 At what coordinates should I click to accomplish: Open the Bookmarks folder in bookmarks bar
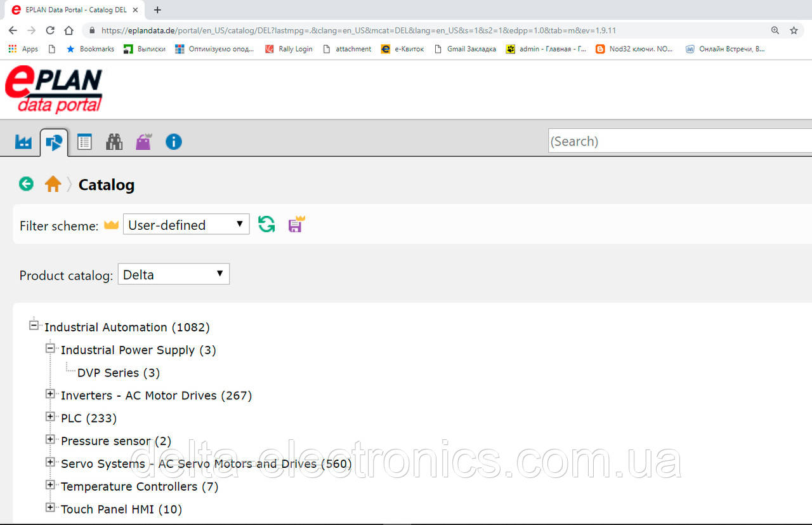pos(90,49)
